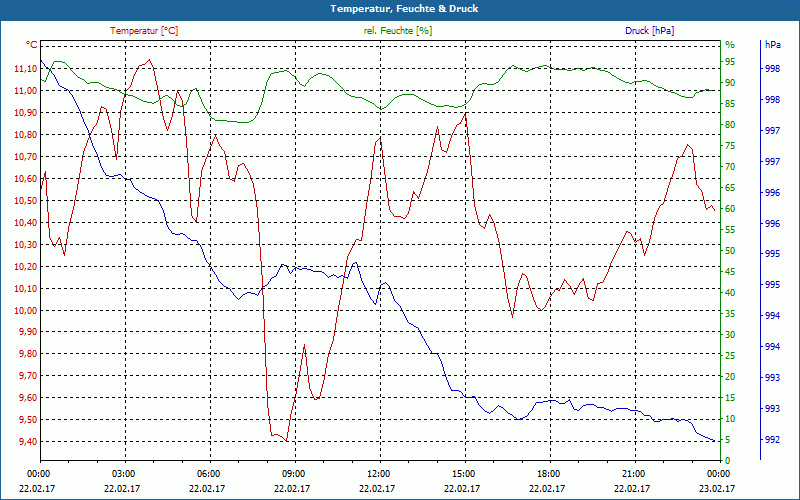Click the green humidity axis value "55"
800x500 pixels.
point(730,230)
